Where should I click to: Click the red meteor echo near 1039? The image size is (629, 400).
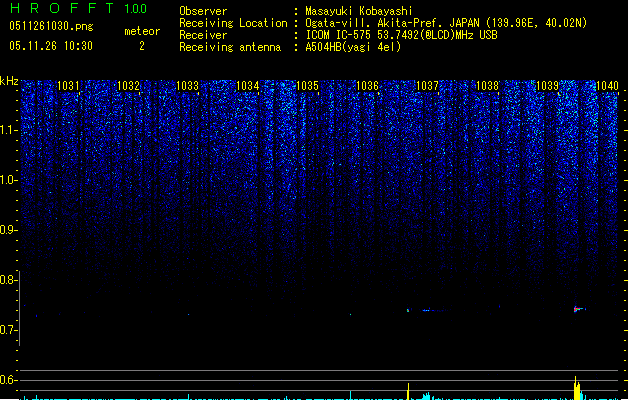pos(578,309)
